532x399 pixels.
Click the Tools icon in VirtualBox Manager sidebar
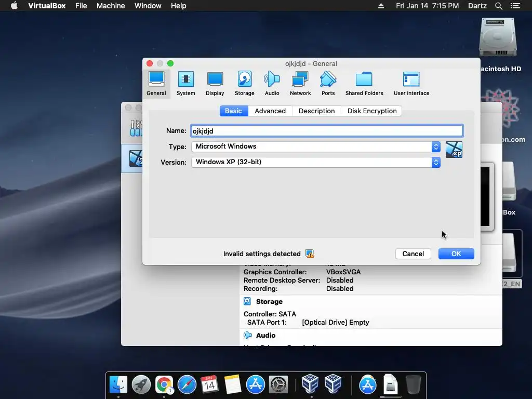tap(136, 128)
